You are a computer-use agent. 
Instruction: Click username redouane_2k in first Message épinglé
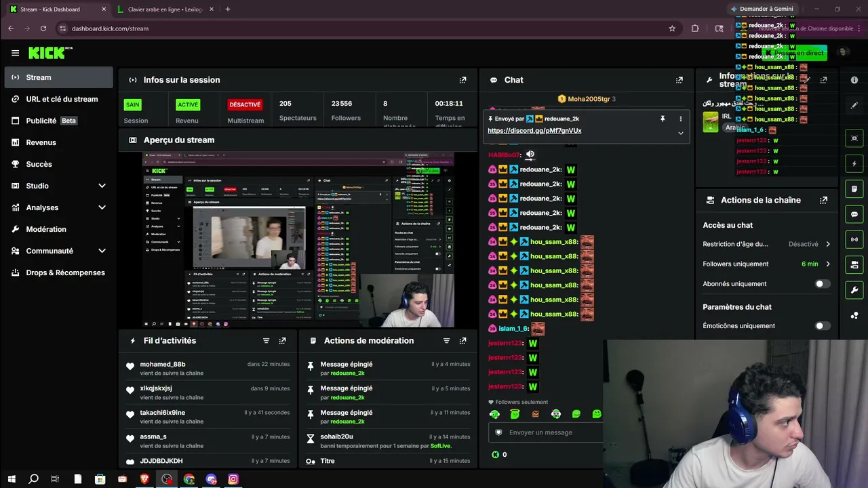click(x=347, y=373)
